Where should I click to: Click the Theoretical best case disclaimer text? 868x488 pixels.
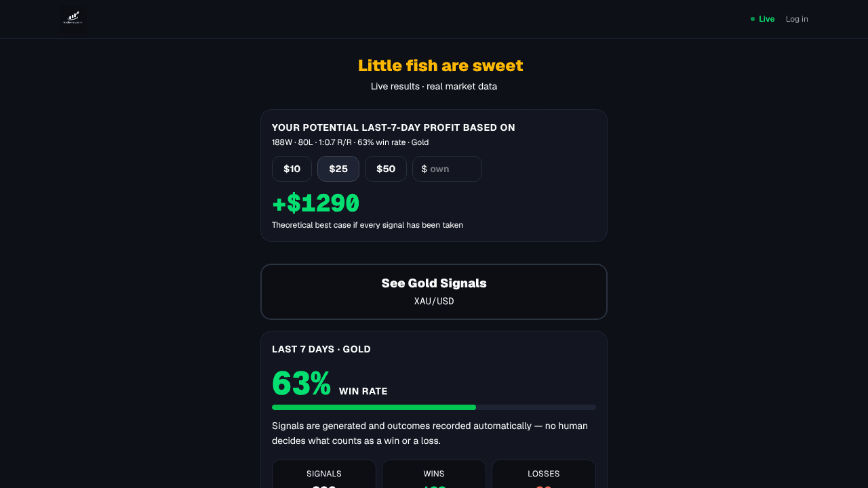(368, 225)
